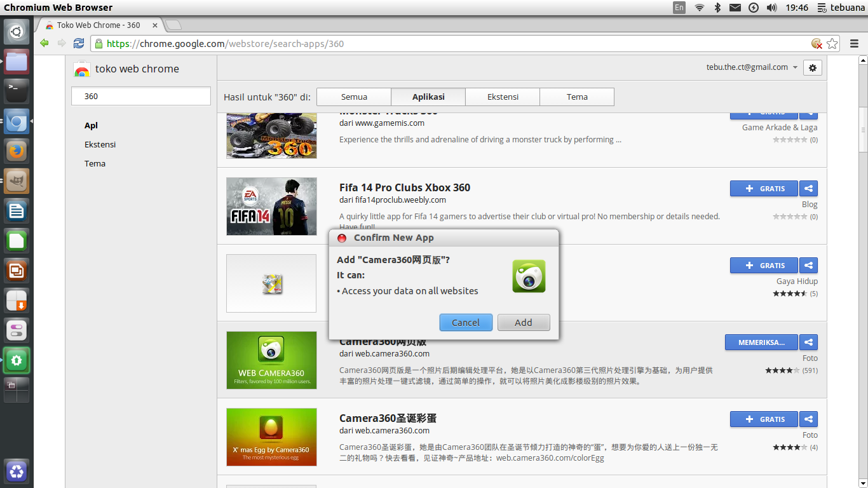Image resolution: width=868 pixels, height=488 pixels.
Task: Click the store search field containing 360
Action: [x=140, y=97]
